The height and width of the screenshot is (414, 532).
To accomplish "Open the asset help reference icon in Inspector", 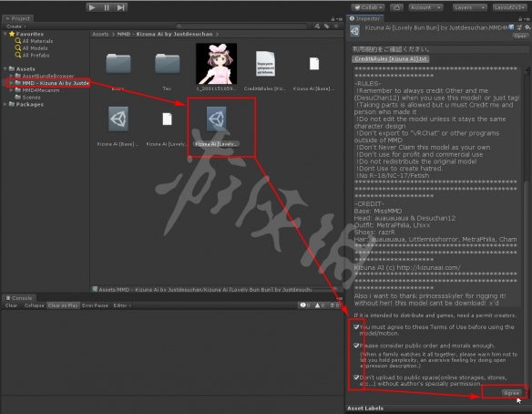I will (511, 27).
